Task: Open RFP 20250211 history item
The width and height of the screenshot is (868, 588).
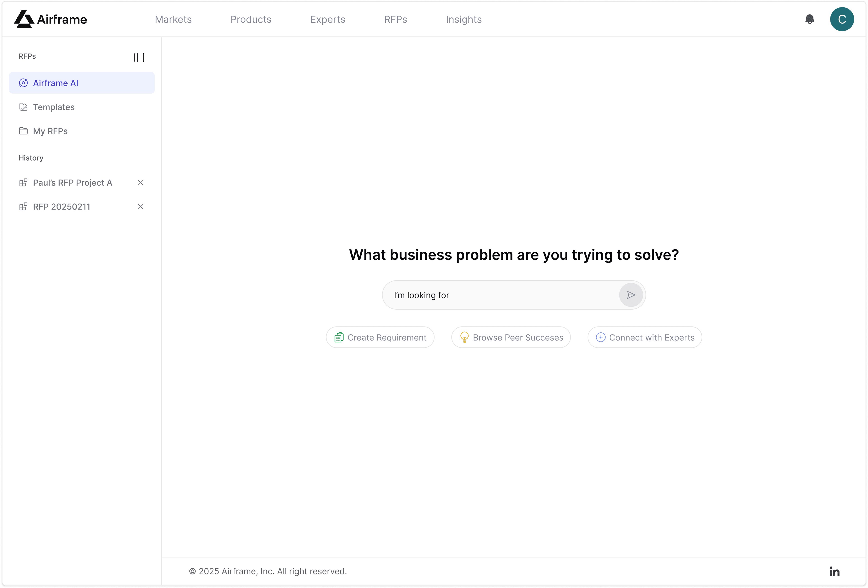Action: [x=62, y=207]
